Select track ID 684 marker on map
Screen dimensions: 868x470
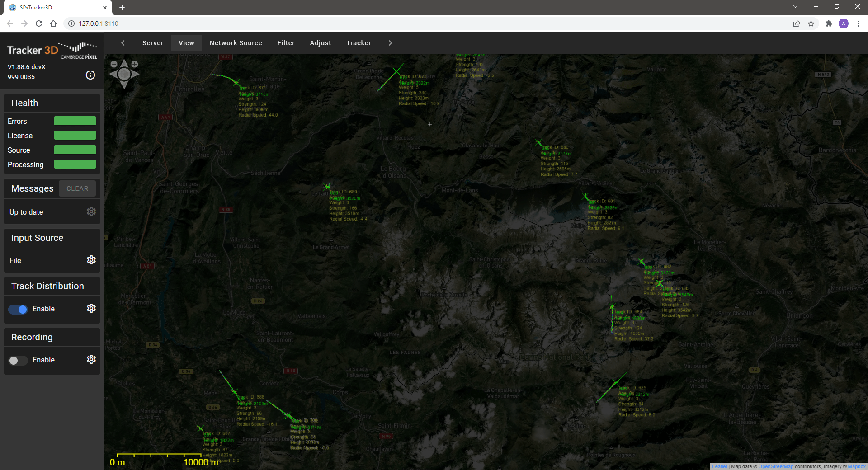(x=612, y=307)
